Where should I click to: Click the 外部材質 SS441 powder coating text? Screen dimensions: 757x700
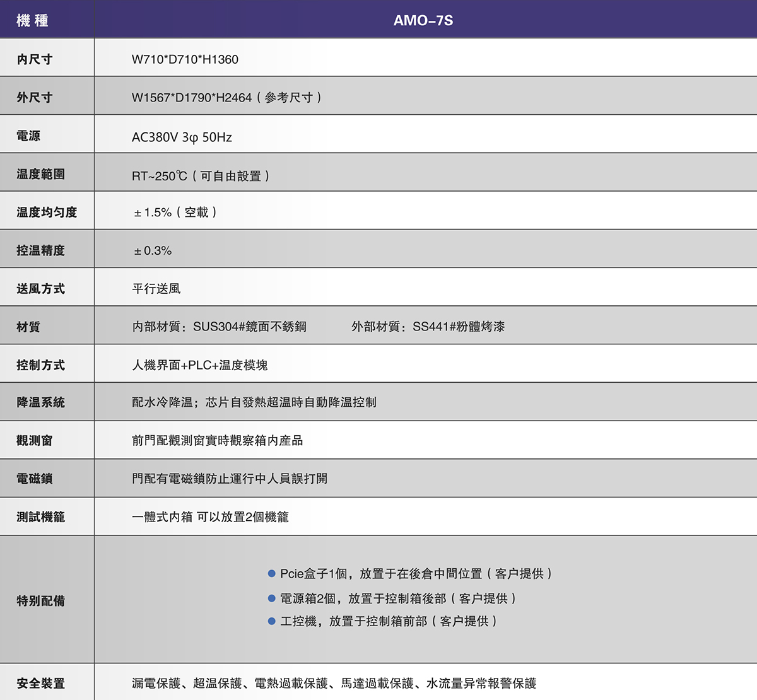[x=428, y=327]
